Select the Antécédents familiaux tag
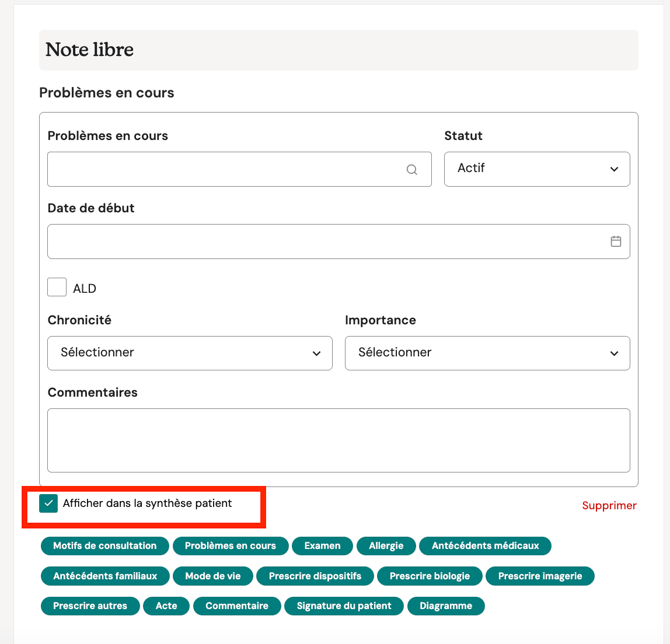Screen dimensions: 670x644 pos(105,576)
